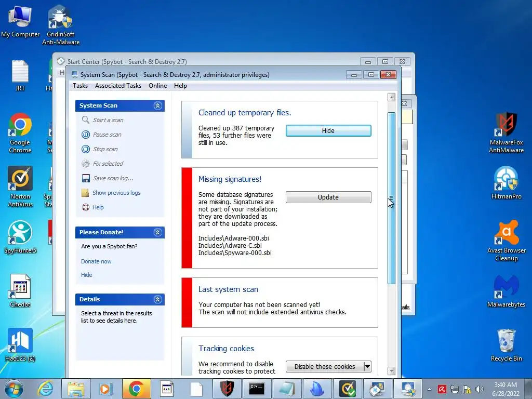The image size is (532, 399).
Task: Launch Norton AntiVirus desktop shortcut
Action: [x=20, y=187]
